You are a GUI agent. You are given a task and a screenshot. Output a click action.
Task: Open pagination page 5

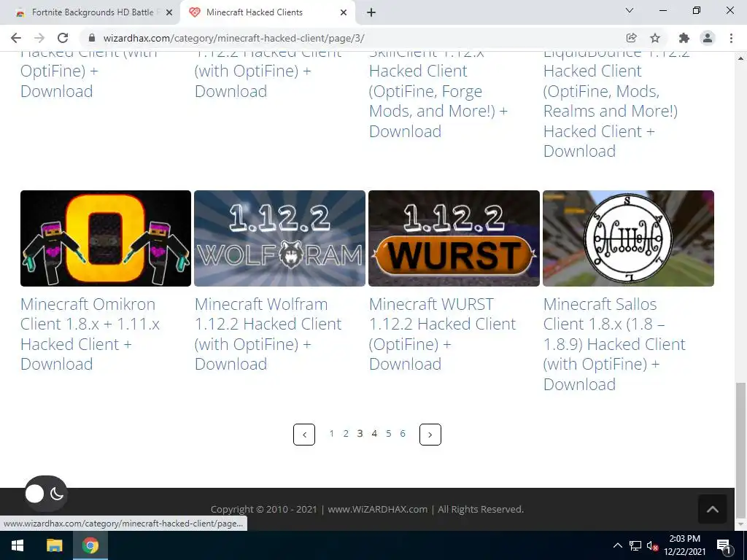point(389,433)
